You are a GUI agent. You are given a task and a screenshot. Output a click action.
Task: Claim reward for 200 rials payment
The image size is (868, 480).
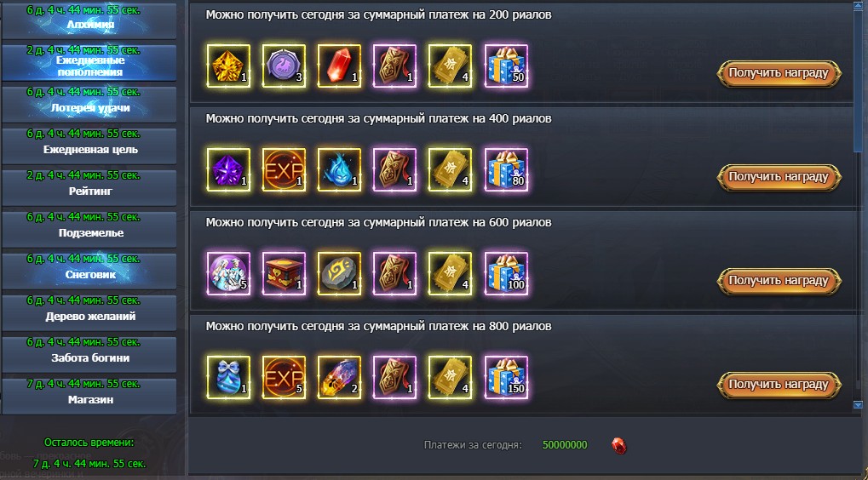(779, 73)
